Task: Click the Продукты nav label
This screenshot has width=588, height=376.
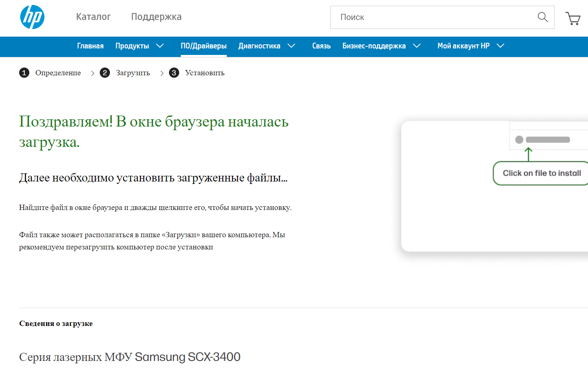Action: pos(132,46)
